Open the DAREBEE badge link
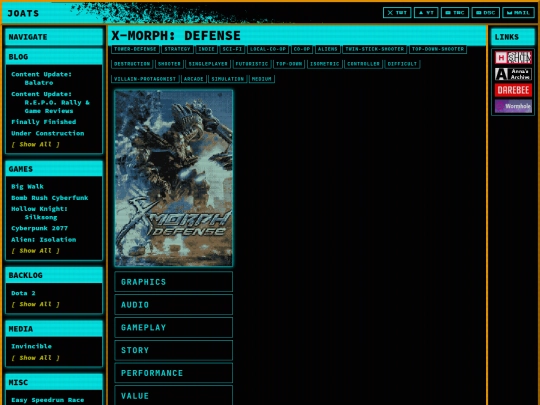This screenshot has width=540, height=405. tap(513, 90)
